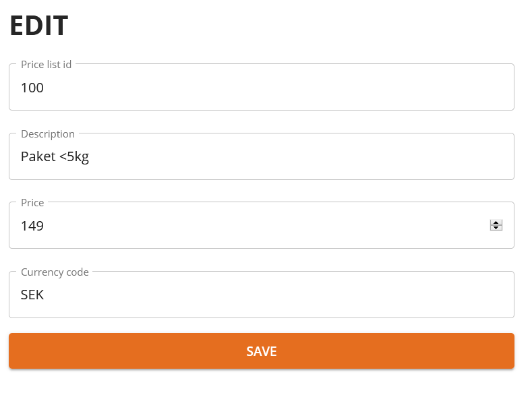Image resolution: width=532 pixels, height=393 pixels.
Task: Increase Price using the up stepper arrow
Action: (x=496, y=222)
